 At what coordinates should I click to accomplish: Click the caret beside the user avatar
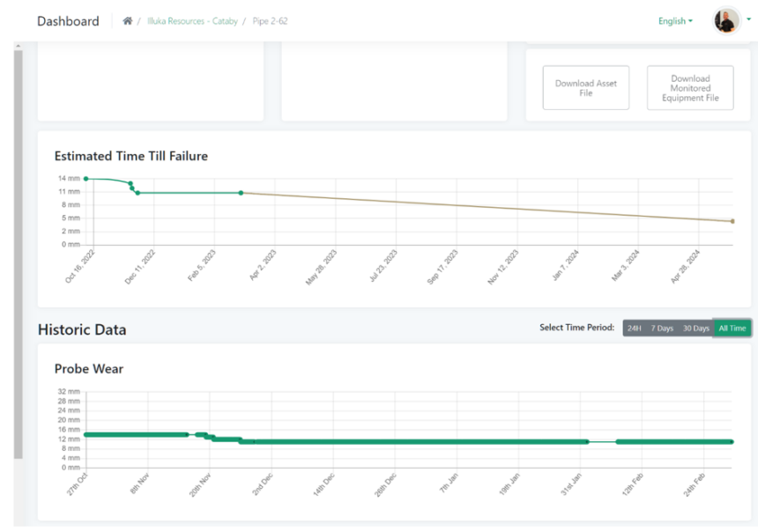tap(748, 19)
